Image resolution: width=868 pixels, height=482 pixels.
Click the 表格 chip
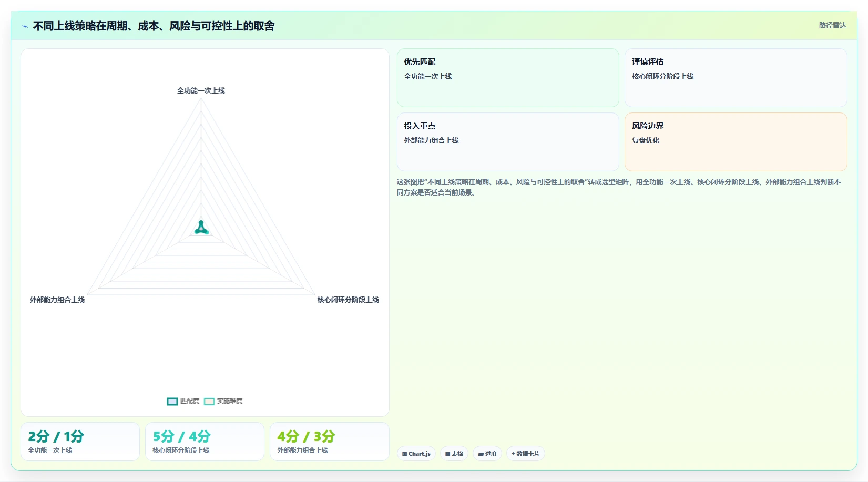454,454
